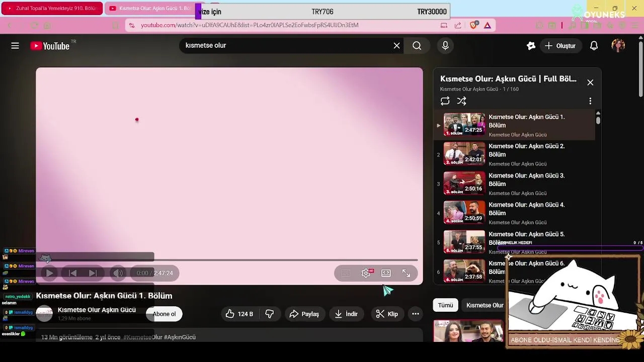Screen dimensions: 644x362
Task: Open the account avatar menu
Action: (618, 46)
